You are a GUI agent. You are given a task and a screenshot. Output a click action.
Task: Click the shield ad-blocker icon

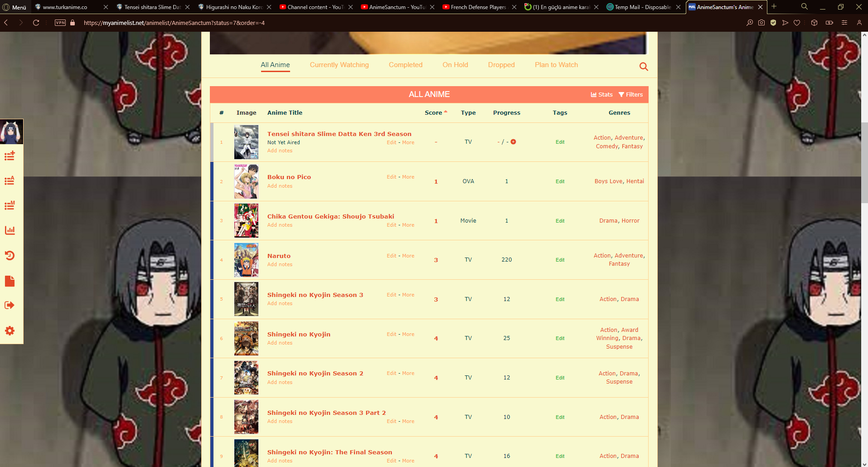773,23
